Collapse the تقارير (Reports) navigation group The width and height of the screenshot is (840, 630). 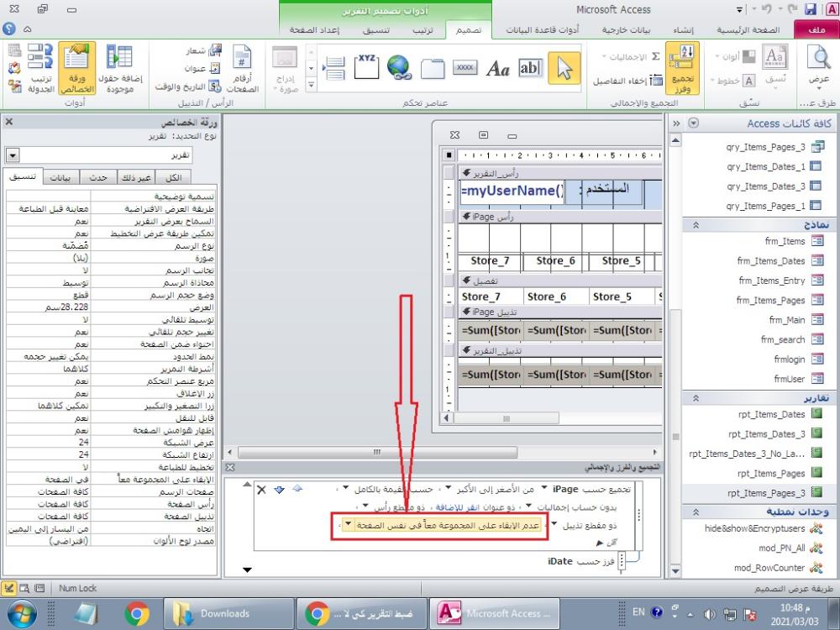696,397
